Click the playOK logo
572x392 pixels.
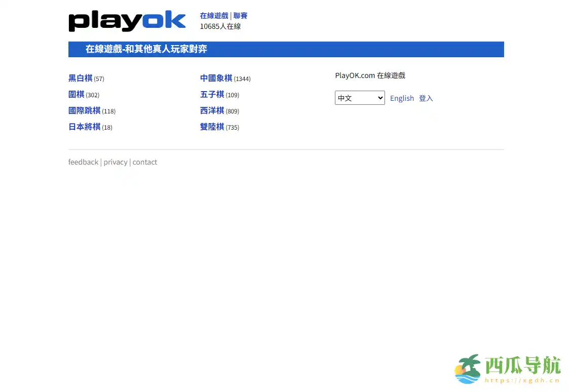(127, 21)
